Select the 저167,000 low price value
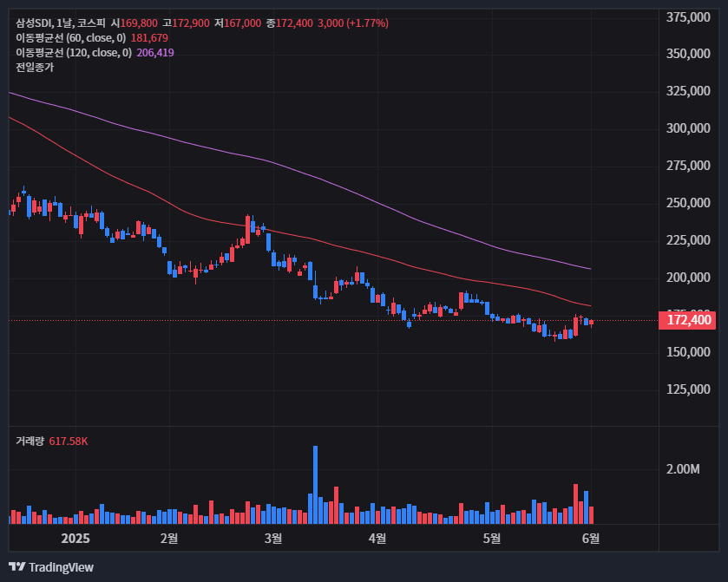 [238, 23]
